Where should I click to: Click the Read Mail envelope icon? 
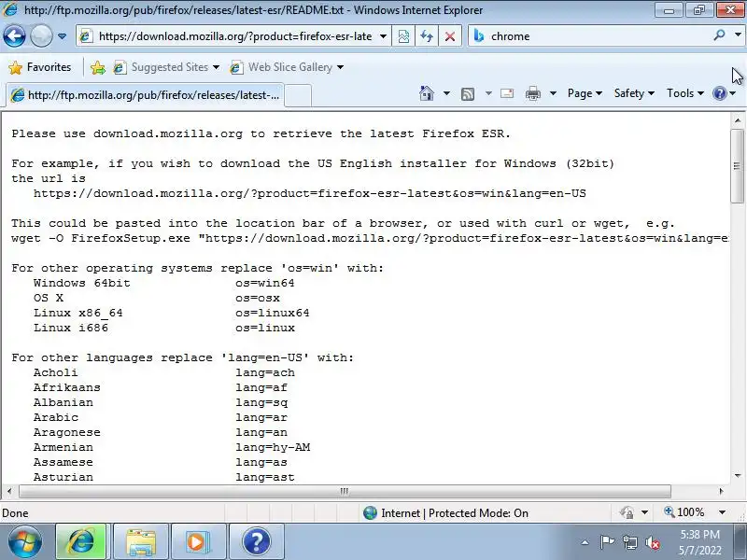(507, 92)
